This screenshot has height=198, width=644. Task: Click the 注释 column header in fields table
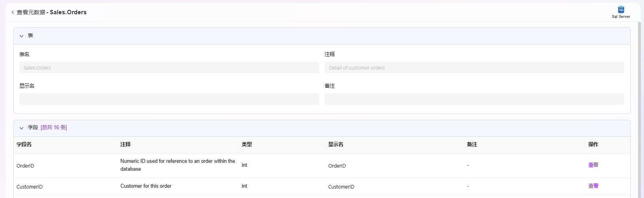pyautogui.click(x=125, y=145)
